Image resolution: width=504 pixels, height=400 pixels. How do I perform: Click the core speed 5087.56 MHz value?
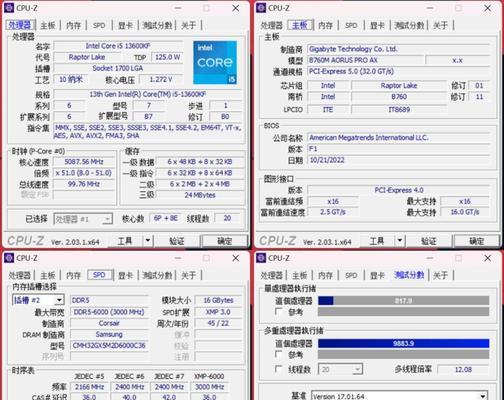pos(84,162)
